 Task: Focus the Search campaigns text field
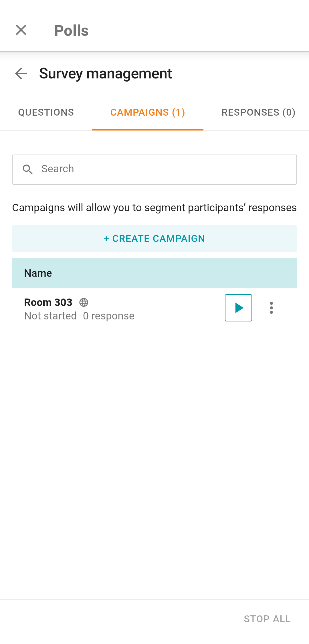click(x=166, y=169)
